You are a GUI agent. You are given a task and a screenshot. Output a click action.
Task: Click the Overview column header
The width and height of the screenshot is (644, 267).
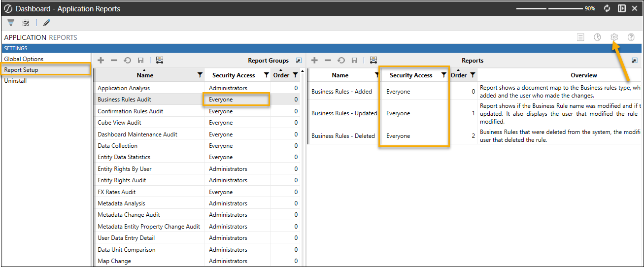pyautogui.click(x=584, y=75)
